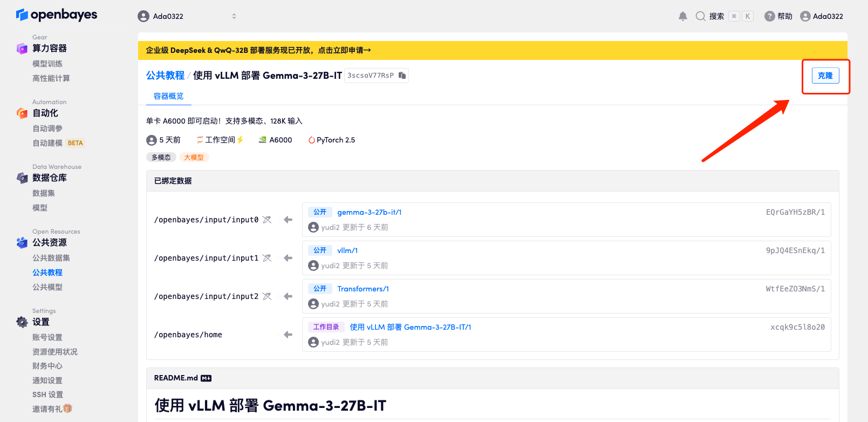This screenshot has width=868, height=422.
Task: Open the help question mark icon
Action: (x=770, y=16)
